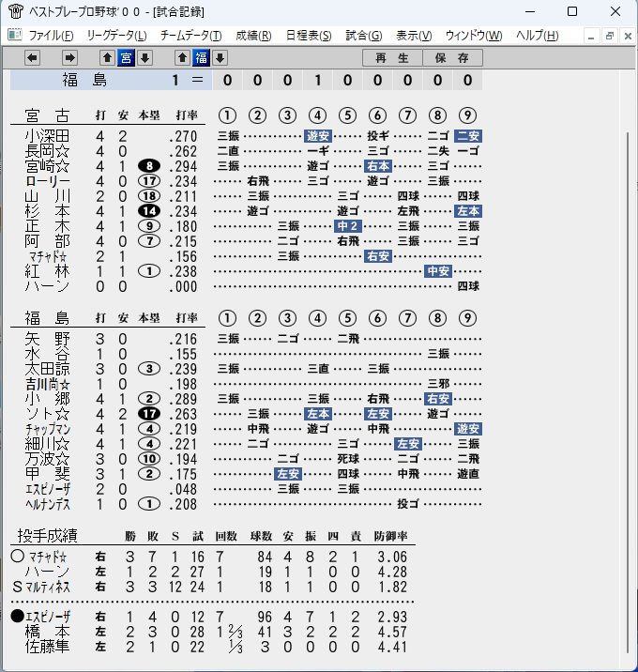Click the left arrow navigation button

32,57
